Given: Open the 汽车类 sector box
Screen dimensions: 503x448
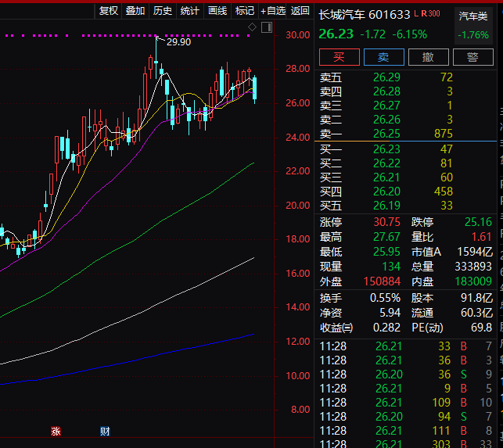Looking at the screenshot, I should tap(473, 25).
